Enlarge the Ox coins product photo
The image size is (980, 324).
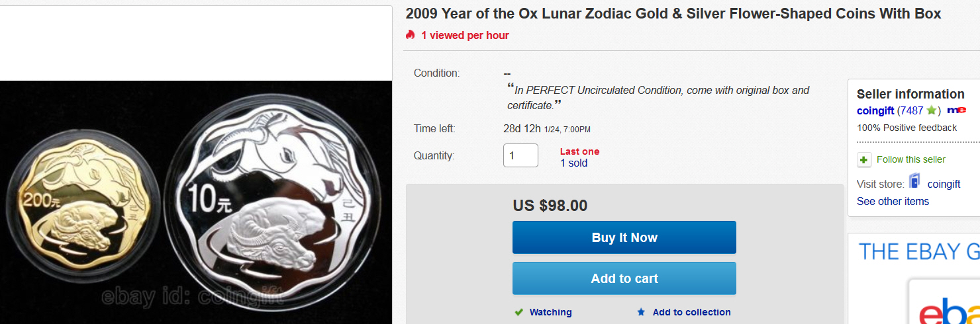196,202
